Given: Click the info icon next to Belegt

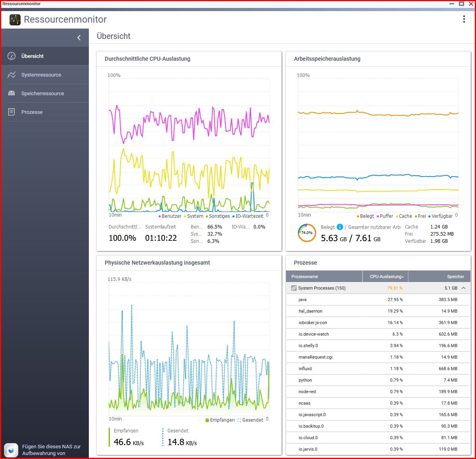Looking at the screenshot, I should (x=340, y=227).
